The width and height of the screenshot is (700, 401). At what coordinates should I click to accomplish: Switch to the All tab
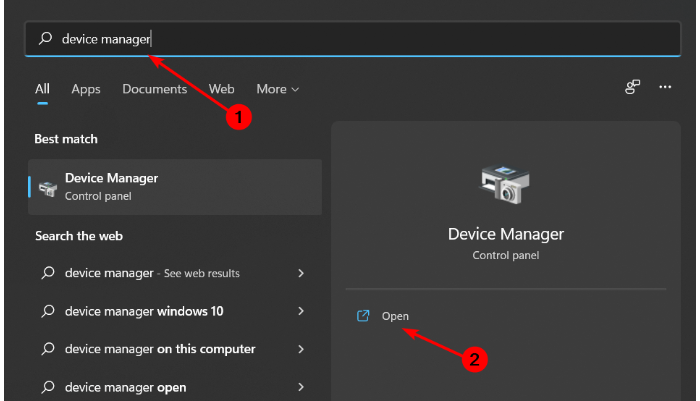42,89
